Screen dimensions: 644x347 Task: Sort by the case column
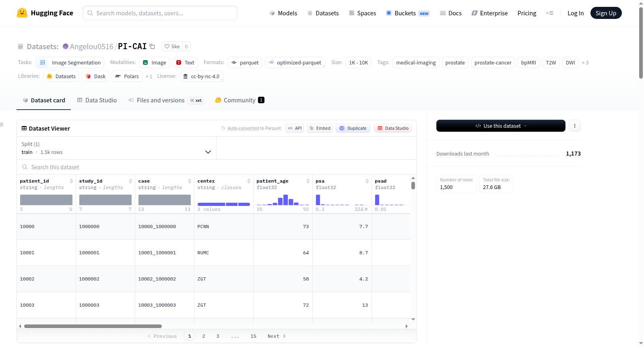click(190, 181)
